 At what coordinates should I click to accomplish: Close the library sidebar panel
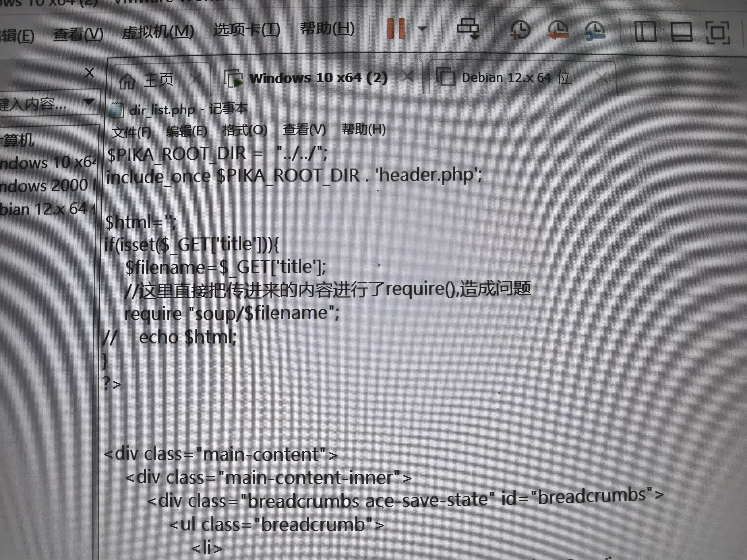pyautogui.click(x=89, y=73)
